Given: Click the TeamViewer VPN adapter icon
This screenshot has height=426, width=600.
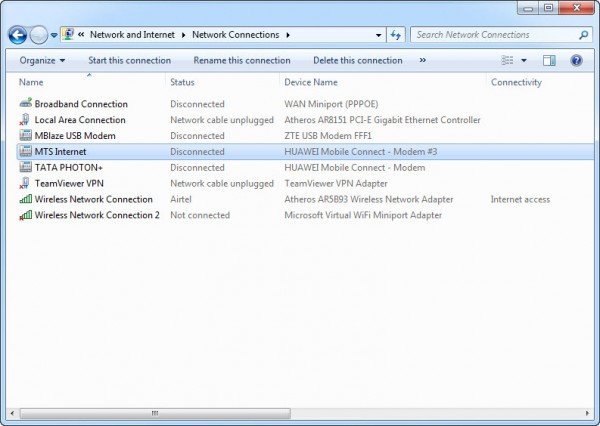Looking at the screenshot, I should click(x=26, y=184).
